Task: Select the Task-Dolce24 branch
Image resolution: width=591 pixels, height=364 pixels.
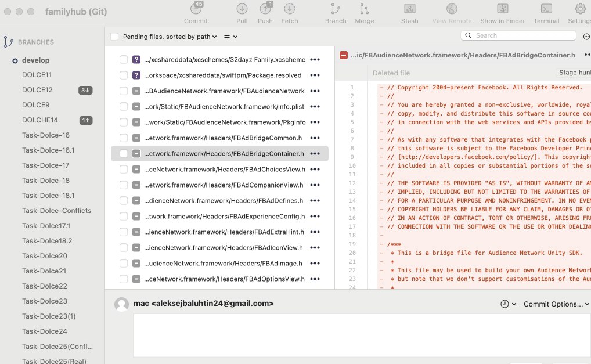Action: coord(45,331)
